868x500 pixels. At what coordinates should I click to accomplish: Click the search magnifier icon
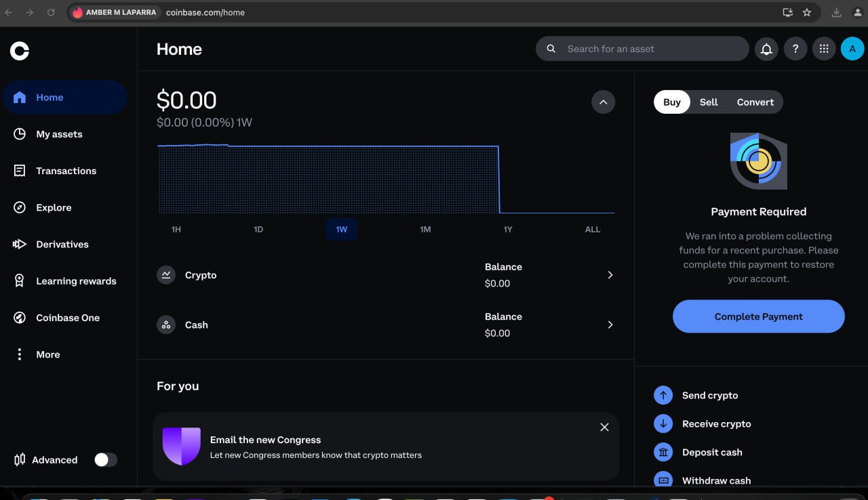[551, 49]
